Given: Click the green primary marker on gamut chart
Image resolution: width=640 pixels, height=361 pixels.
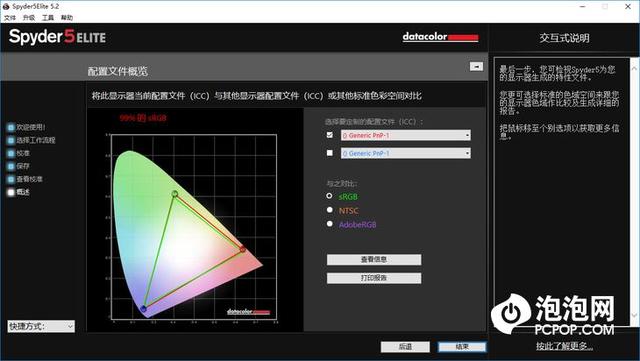Looking at the screenshot, I should coord(175,194).
